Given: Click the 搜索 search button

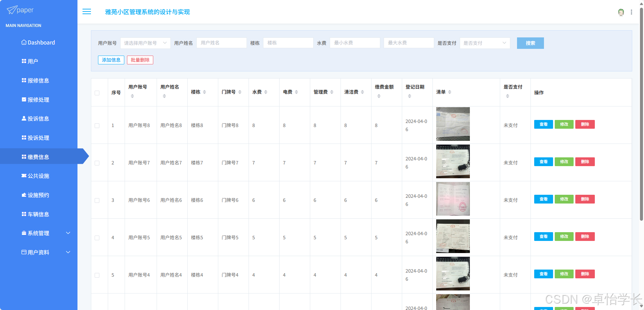Looking at the screenshot, I should (530, 43).
